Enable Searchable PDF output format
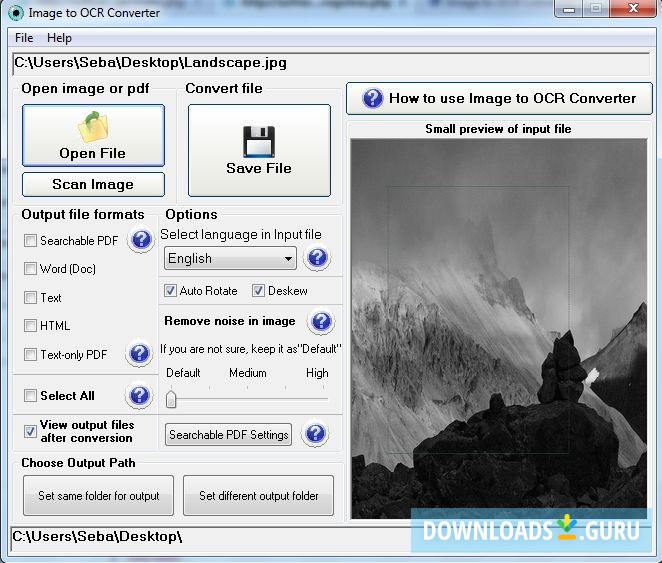Screen dimensions: 662x563 tap(30, 241)
